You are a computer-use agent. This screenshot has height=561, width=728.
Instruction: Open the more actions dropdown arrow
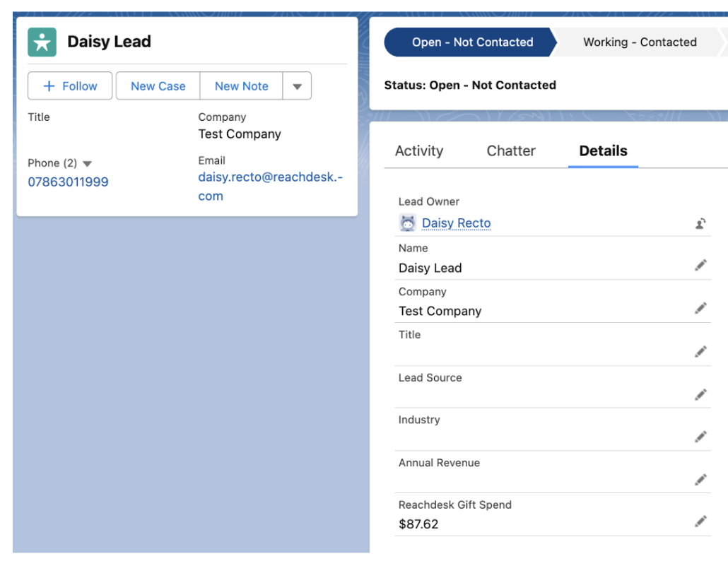[297, 85]
